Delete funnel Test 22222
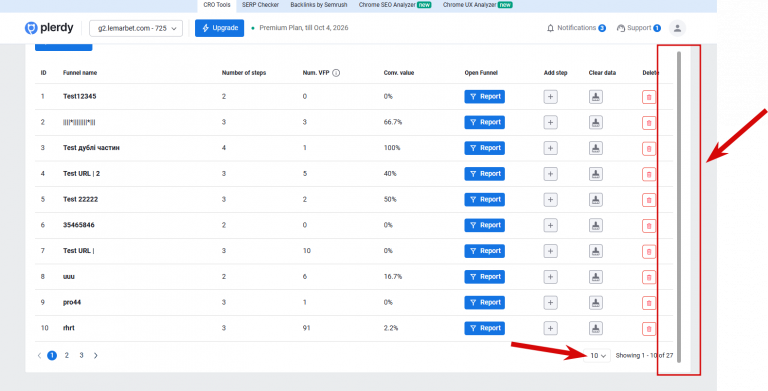Screen dimensions: 768x391 [649, 200]
